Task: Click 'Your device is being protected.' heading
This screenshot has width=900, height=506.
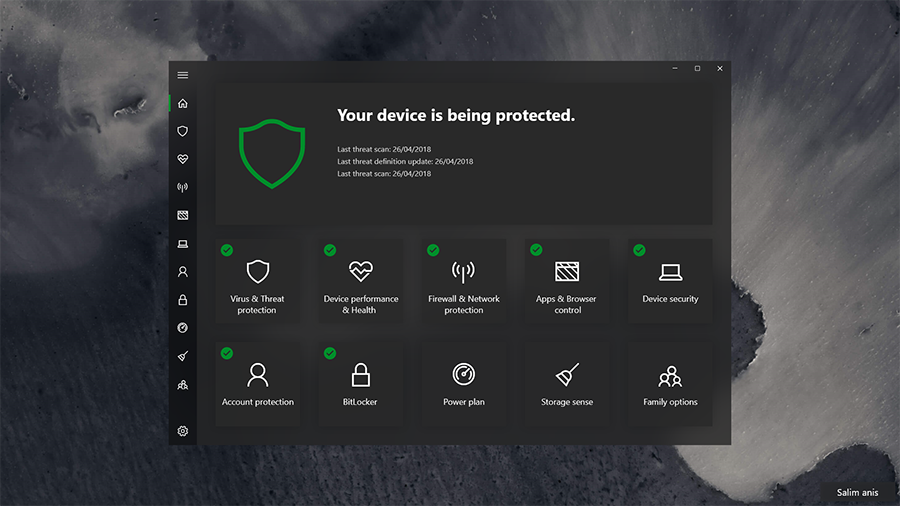Action: tap(456, 115)
